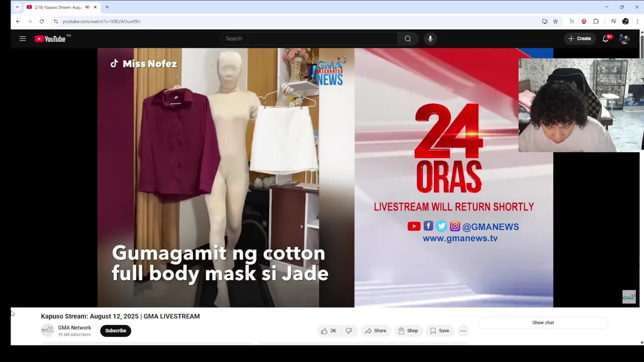The width and height of the screenshot is (644, 362).
Task: Start voice search with the microphone
Action: pos(430,39)
